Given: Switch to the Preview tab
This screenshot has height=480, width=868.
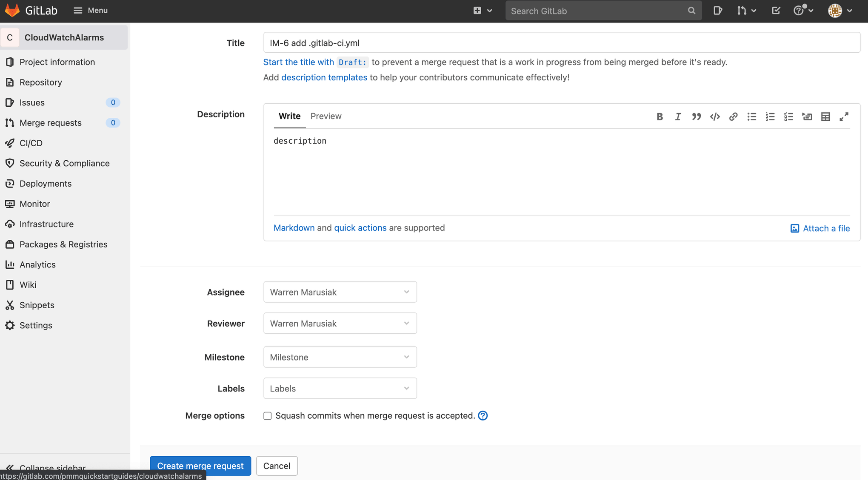Looking at the screenshot, I should 326,116.
